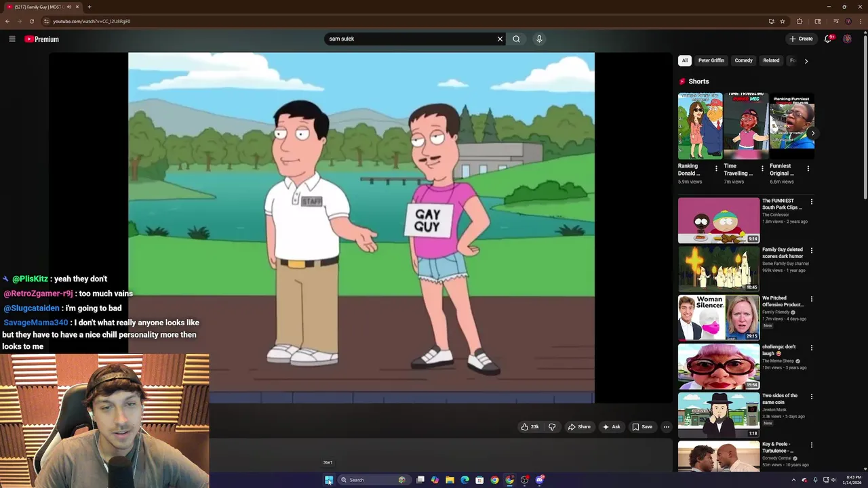The height and width of the screenshot is (488, 868).
Task: Dislike the video with thumbs down
Action: [552, 427]
